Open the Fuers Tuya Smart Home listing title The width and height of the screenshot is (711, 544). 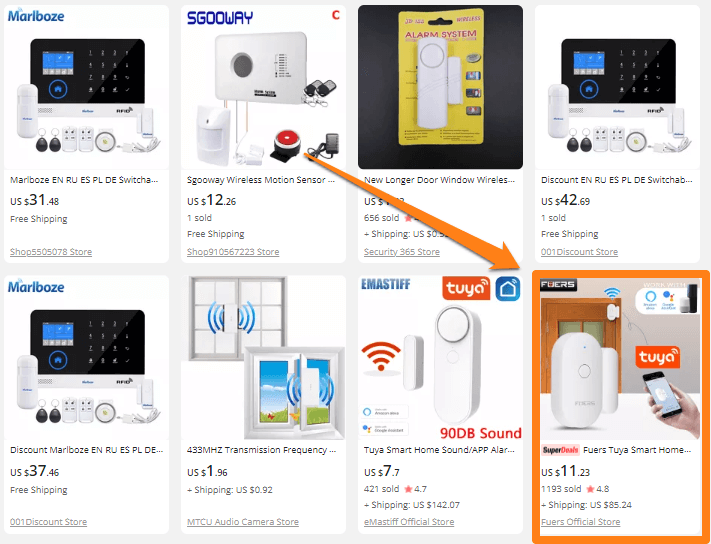pyautogui.click(x=637, y=450)
